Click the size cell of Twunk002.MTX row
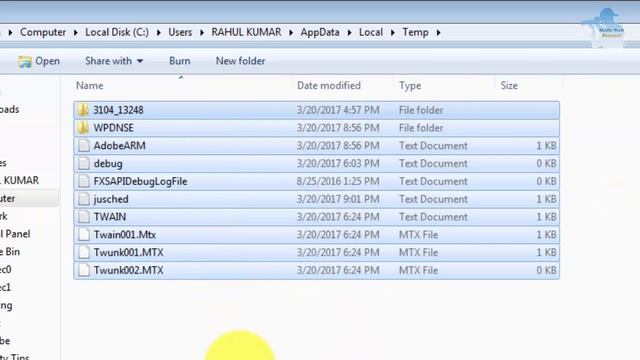The height and width of the screenshot is (360, 640). point(546,270)
